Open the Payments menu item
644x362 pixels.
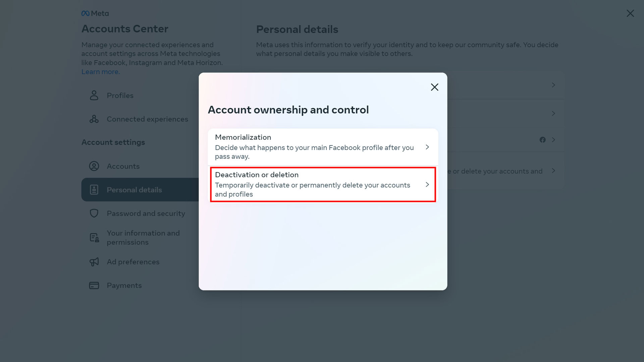point(124,286)
